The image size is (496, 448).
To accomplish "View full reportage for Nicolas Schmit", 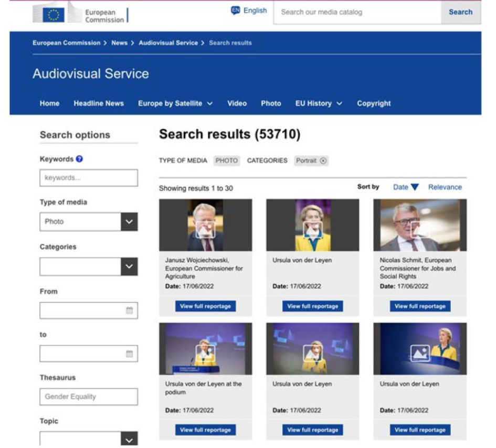I will [x=420, y=306].
